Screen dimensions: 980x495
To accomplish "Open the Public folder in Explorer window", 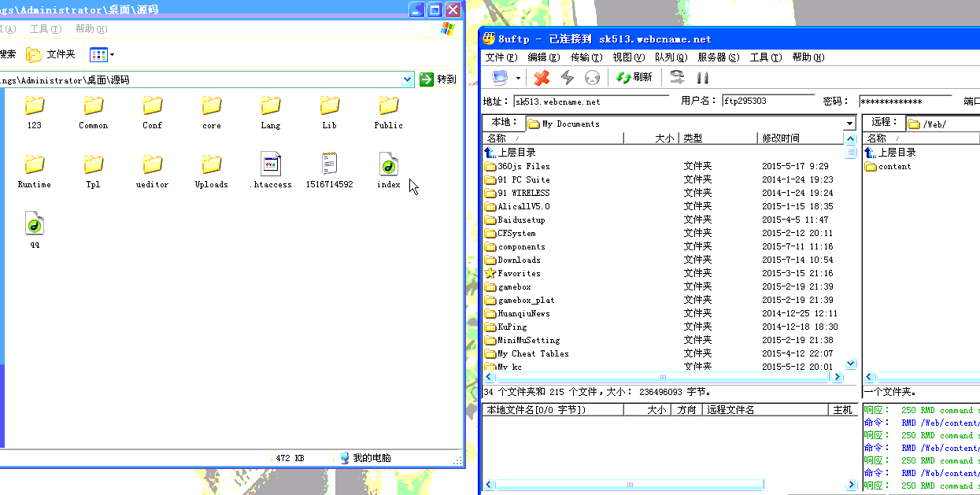I will pyautogui.click(x=389, y=113).
